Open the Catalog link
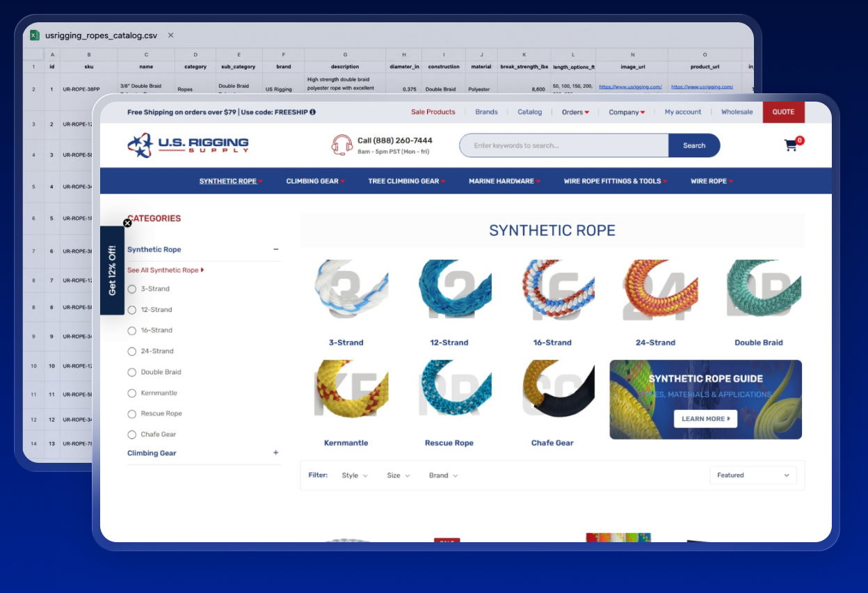868x593 pixels. [x=530, y=112]
